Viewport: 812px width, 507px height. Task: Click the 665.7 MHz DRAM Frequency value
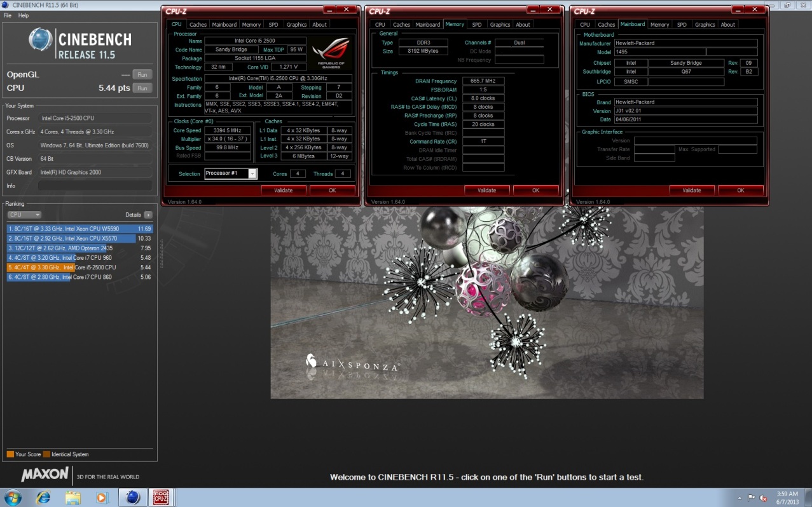[483, 81]
